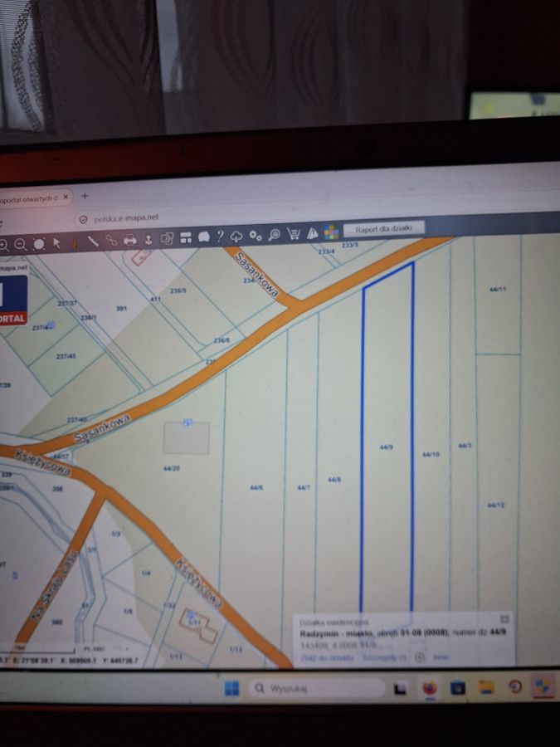Click the sailboat shaped toolbar icon
The height and width of the screenshot is (747, 560).
pos(313,233)
